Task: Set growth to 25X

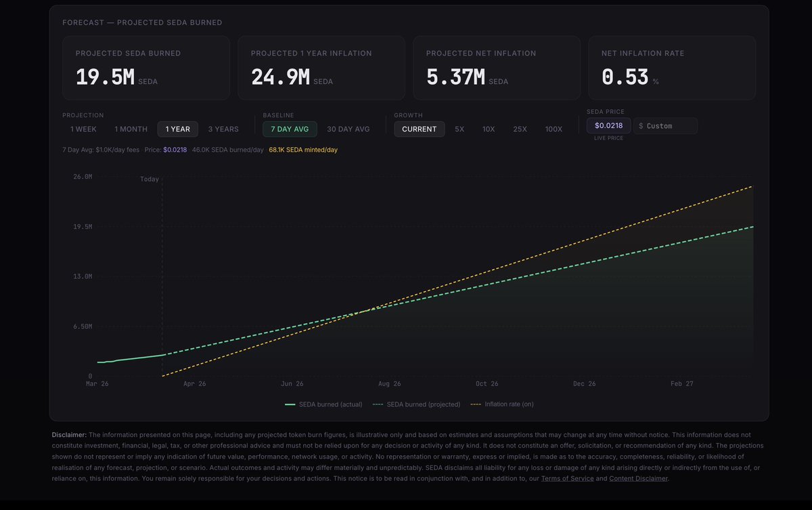Action: 520,129
